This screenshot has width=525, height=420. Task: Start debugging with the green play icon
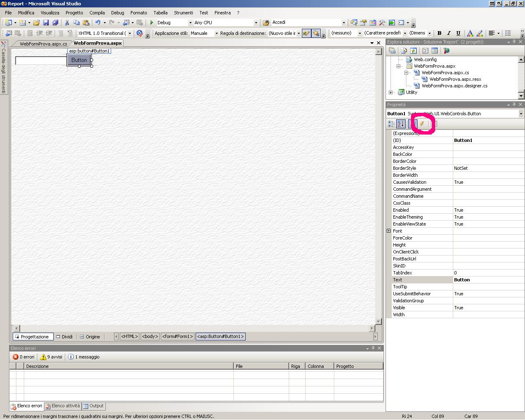click(152, 23)
